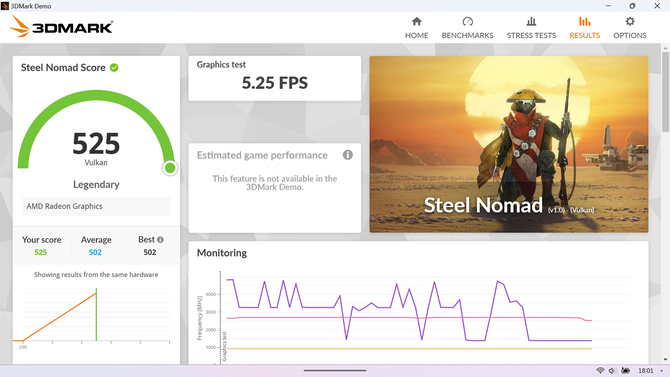
Task: Click the info icon next to Best
Action: [160, 240]
